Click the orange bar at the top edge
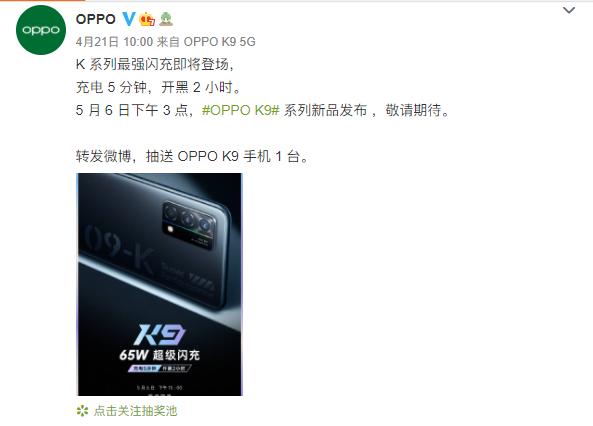This screenshot has width=593, height=426. pos(43,1)
